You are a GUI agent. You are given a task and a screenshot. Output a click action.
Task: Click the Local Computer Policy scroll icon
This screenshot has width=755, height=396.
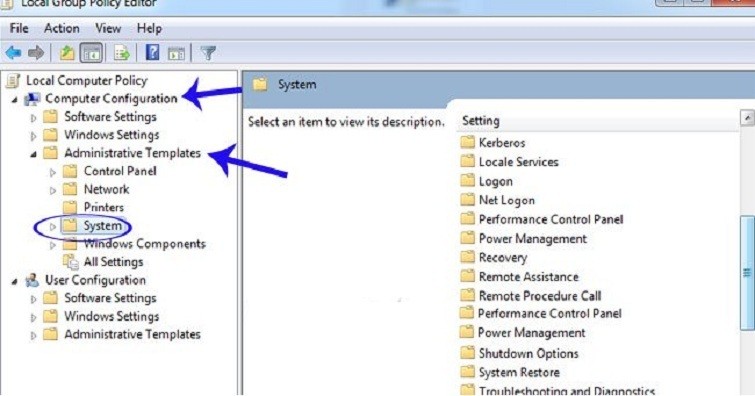[x=13, y=80]
